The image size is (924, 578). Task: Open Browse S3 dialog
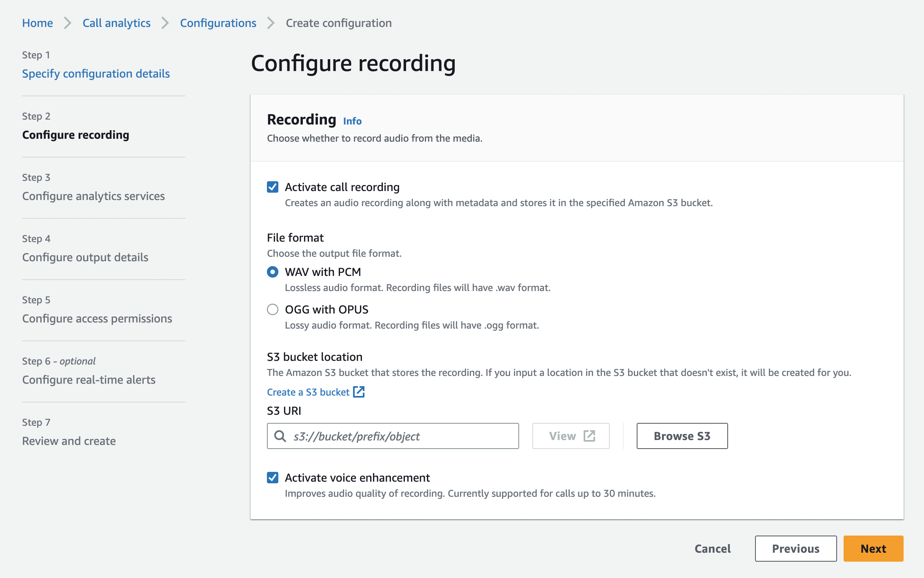682,436
